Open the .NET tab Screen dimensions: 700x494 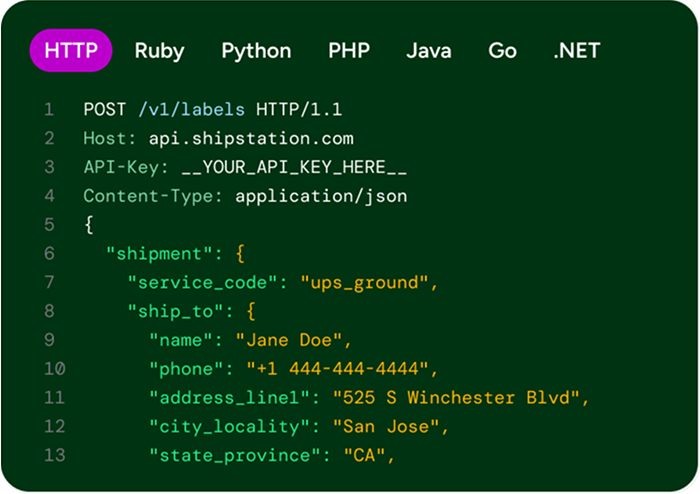click(576, 50)
